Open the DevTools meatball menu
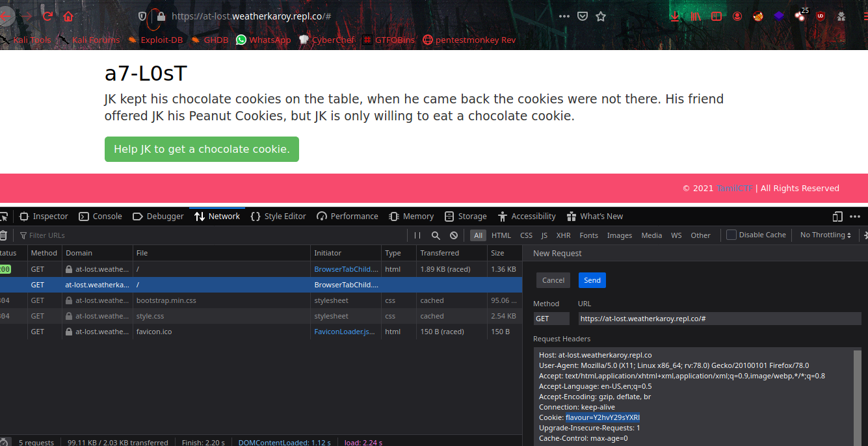This screenshot has width=868, height=446. click(x=854, y=215)
